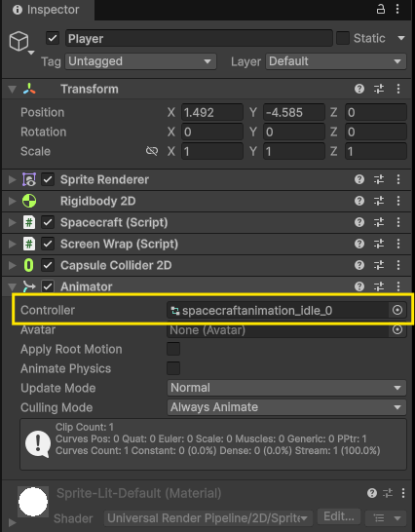Open Rigidbody 2D presets

pyautogui.click(x=379, y=201)
